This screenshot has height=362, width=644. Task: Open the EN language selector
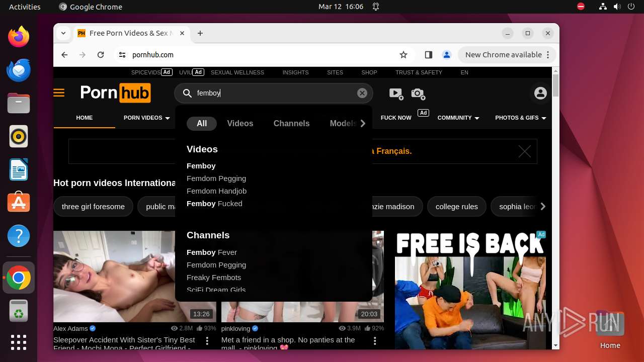[464, 72]
